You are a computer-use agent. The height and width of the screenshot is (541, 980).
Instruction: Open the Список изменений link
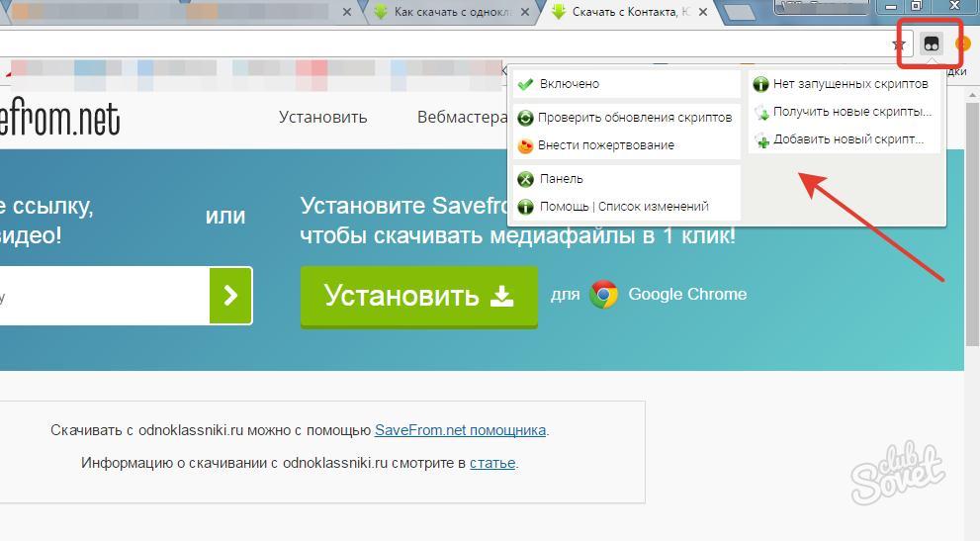coord(653,207)
